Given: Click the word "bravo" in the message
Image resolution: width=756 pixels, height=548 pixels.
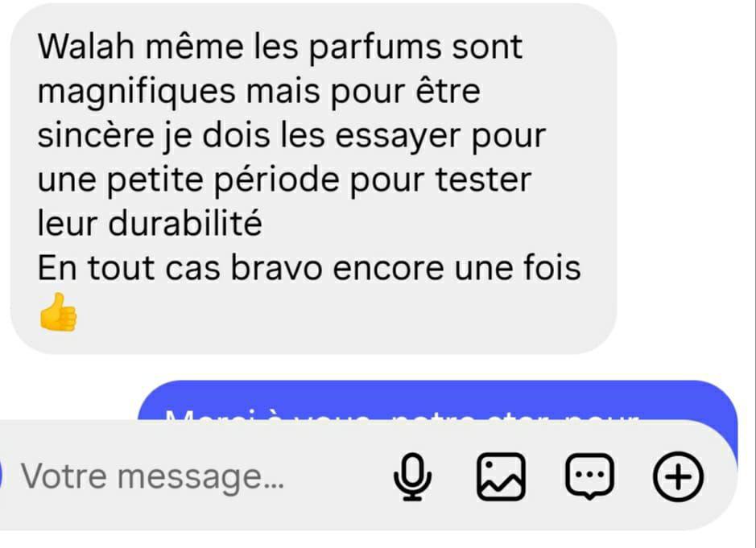Looking at the screenshot, I should (276, 267).
